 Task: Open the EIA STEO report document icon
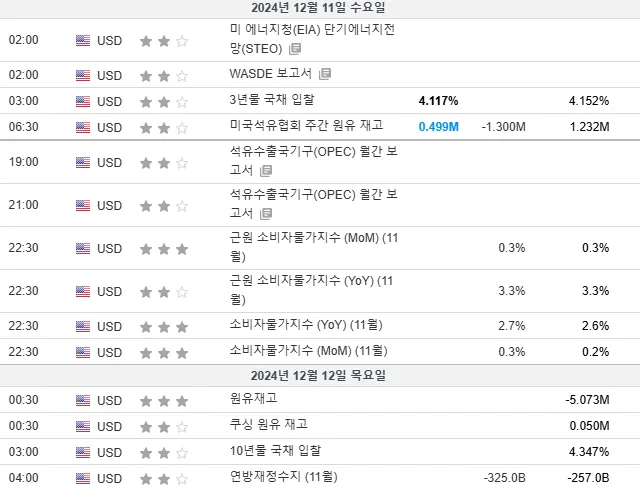295,49
